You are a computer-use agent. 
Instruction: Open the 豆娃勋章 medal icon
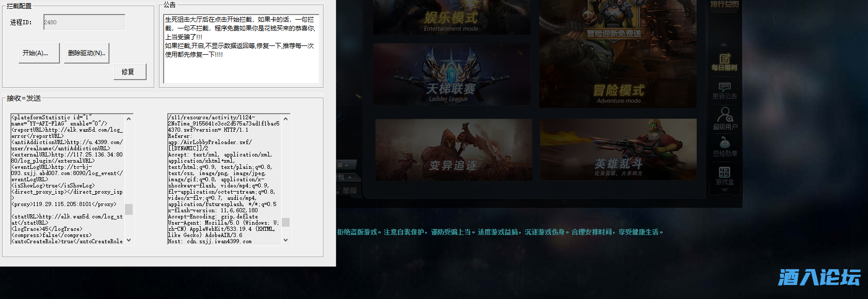pos(725,146)
